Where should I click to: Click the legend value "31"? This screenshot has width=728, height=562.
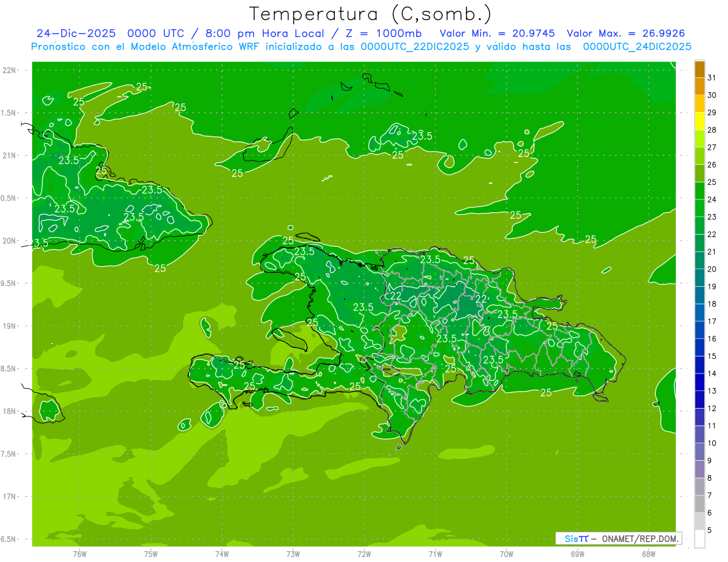[x=712, y=78]
